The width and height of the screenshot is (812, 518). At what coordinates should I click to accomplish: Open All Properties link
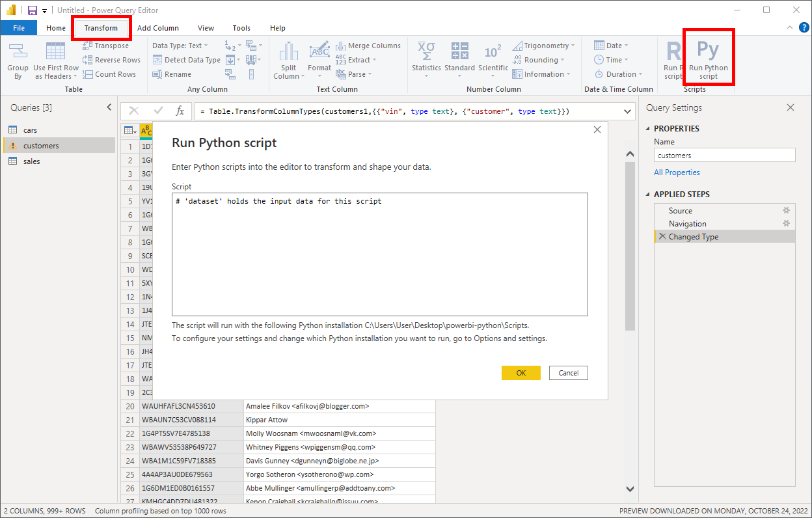click(677, 172)
